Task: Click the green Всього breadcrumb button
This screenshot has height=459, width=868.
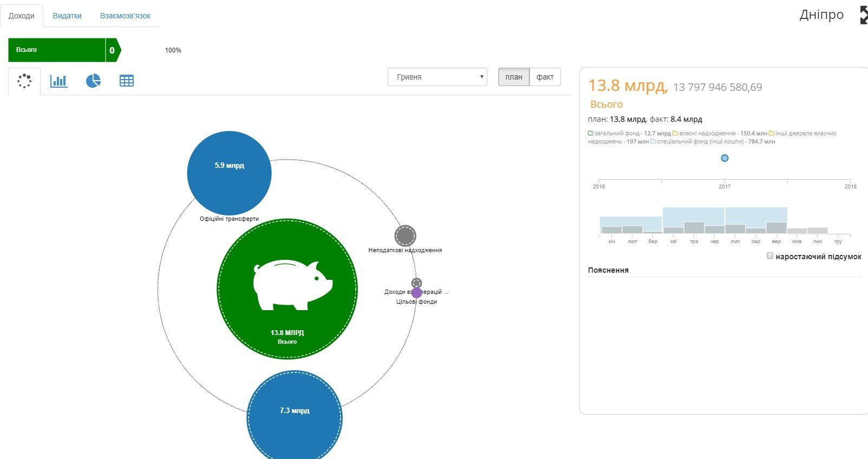Action: pos(56,50)
